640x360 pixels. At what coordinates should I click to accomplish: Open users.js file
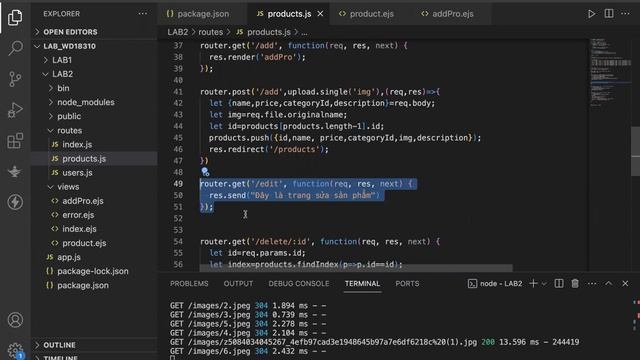click(94, 173)
